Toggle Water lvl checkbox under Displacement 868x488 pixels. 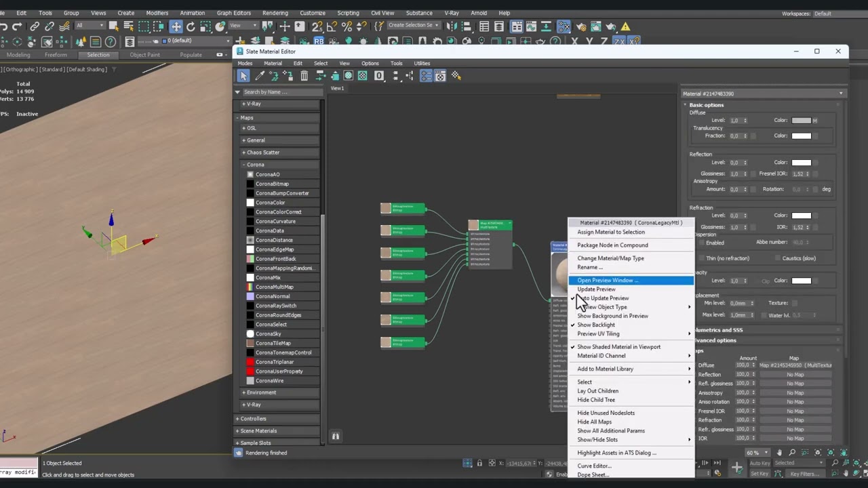pyautogui.click(x=764, y=315)
